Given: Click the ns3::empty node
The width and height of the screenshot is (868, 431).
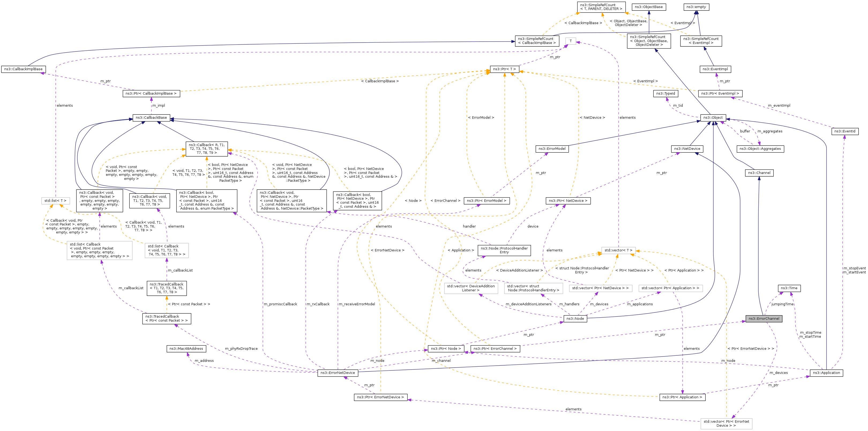Looking at the screenshot, I should (696, 7).
